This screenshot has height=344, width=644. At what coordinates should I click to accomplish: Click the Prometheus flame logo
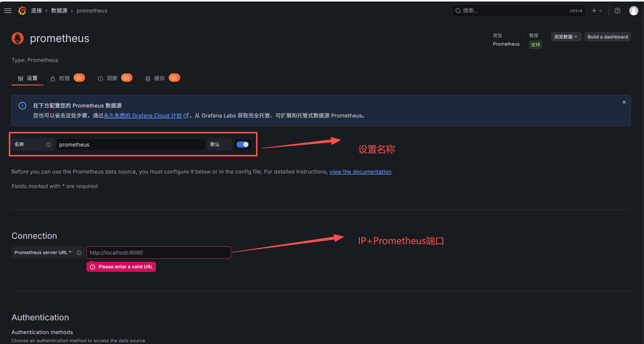tap(18, 38)
